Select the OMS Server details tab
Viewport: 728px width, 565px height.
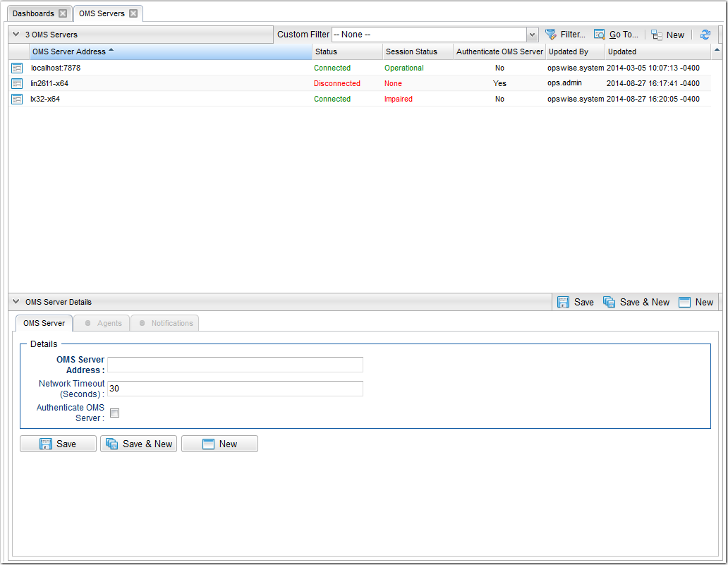point(44,323)
